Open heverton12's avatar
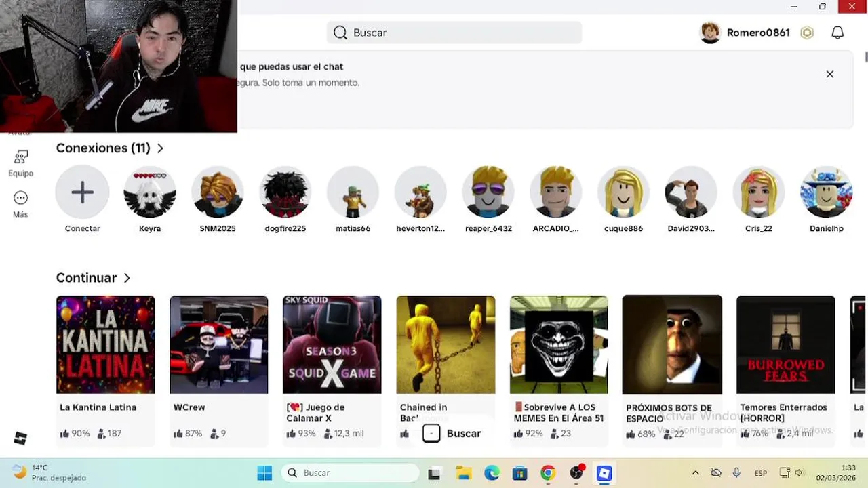868x488 pixels. pyautogui.click(x=420, y=192)
